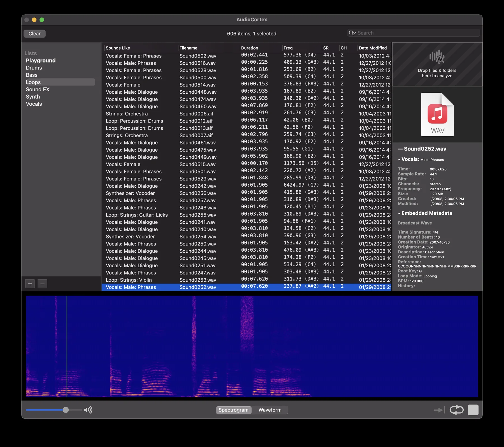Switch to the Spectrogram view

point(234,410)
